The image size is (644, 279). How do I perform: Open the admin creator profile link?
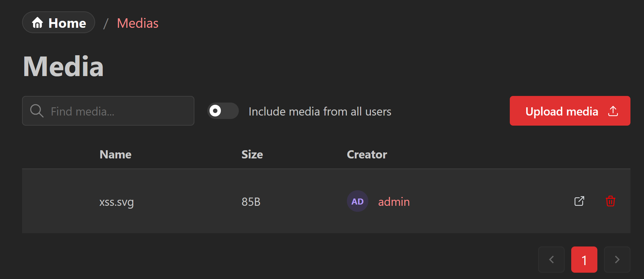(x=394, y=202)
